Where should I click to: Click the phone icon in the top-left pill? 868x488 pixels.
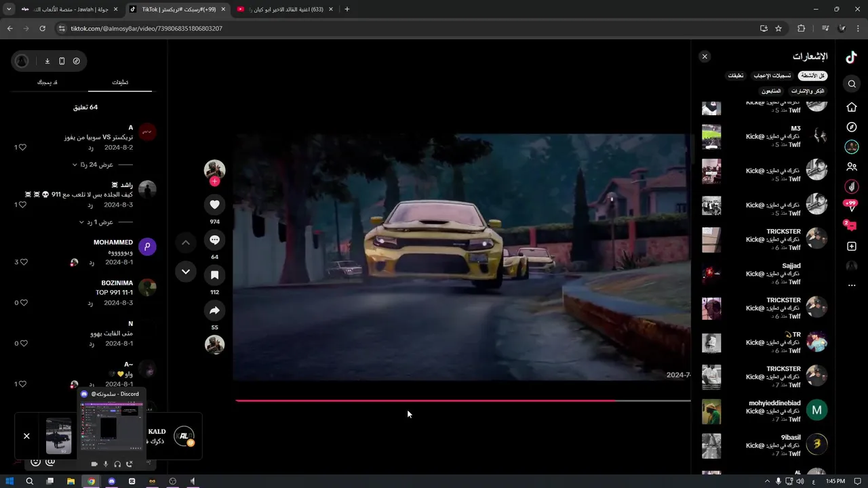click(62, 61)
